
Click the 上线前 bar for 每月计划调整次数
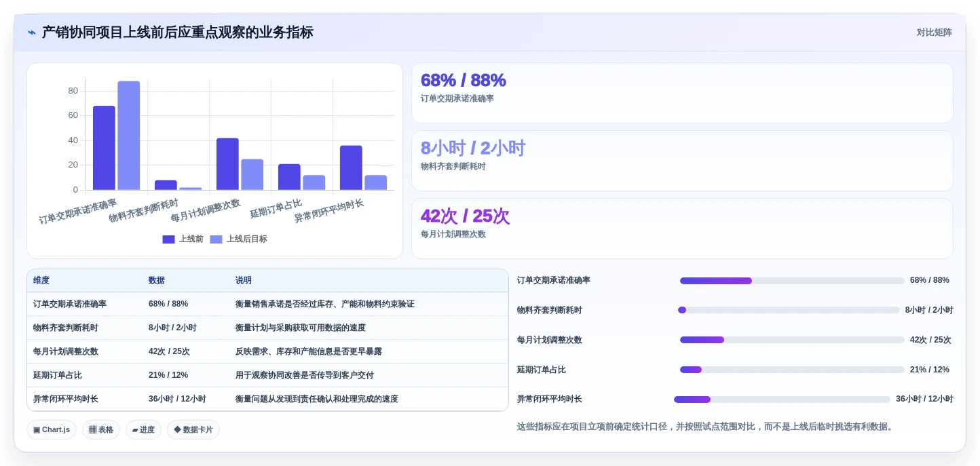pyautogui.click(x=227, y=164)
